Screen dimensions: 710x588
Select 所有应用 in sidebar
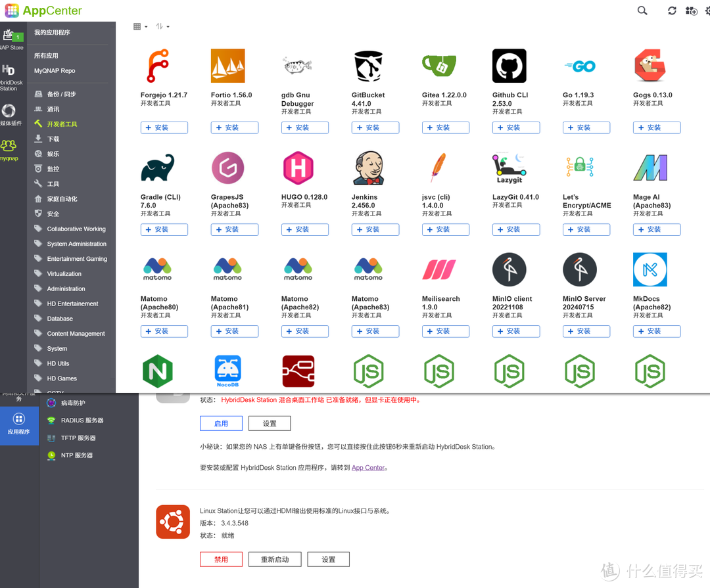pos(46,56)
